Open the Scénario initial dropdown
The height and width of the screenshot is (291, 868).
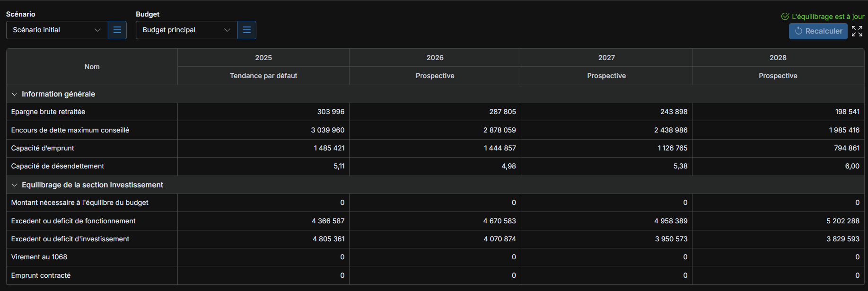[x=57, y=30]
